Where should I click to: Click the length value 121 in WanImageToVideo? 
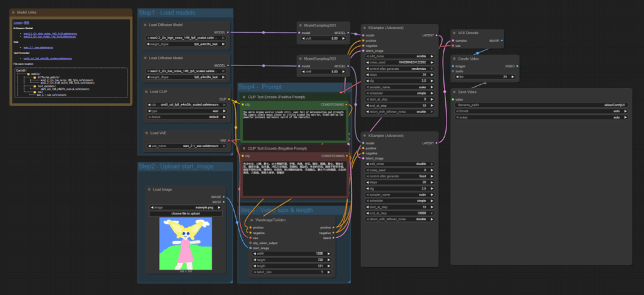pos(320,266)
